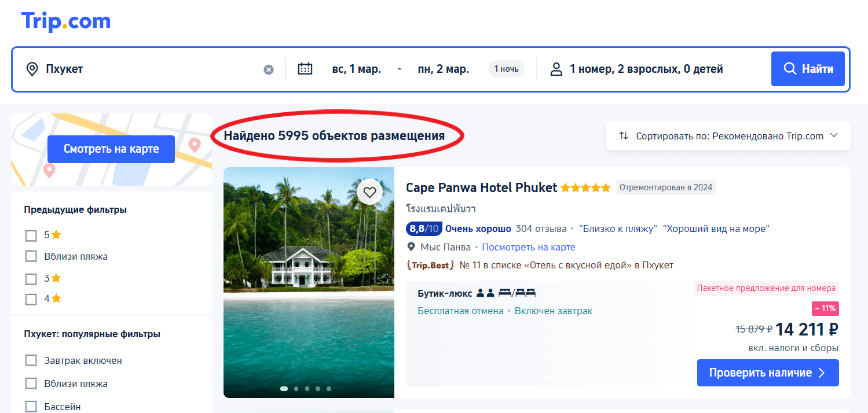Viewport: 868px width, 413px height.
Task: Click the location pin icon beside Пхукет
Action: point(32,68)
